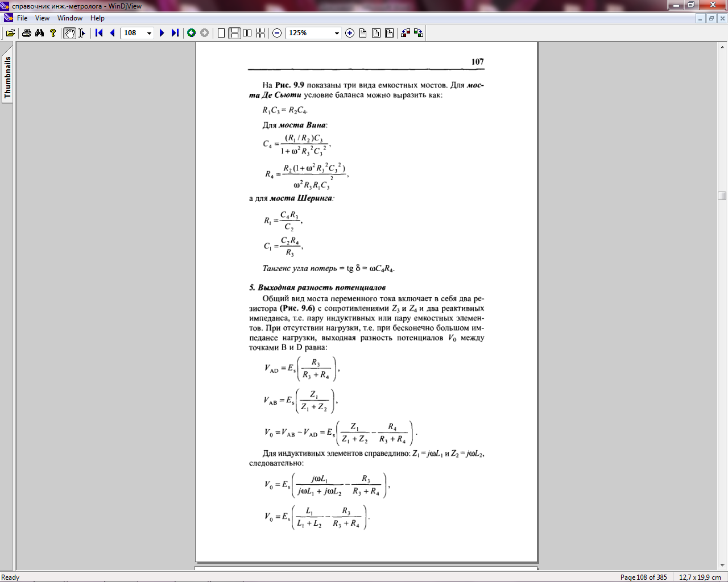
Task: Click the green Back navigation arrow
Action: [192, 33]
